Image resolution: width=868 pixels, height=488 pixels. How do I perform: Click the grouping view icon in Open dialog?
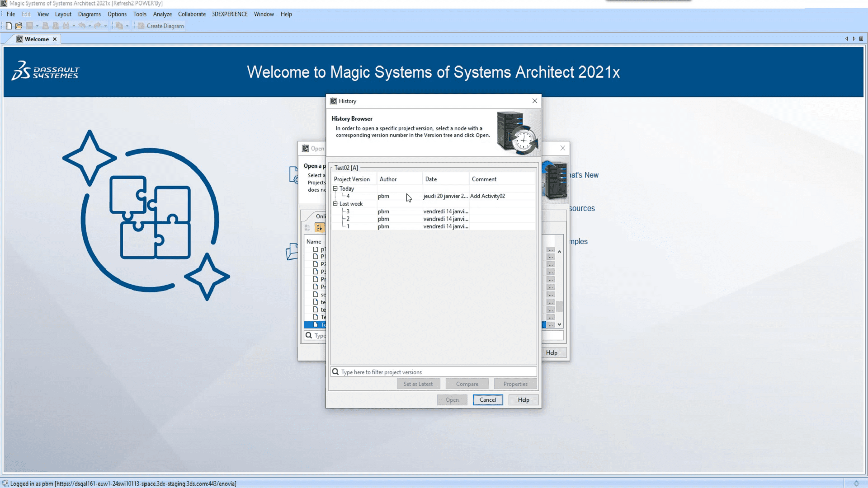[308, 228]
